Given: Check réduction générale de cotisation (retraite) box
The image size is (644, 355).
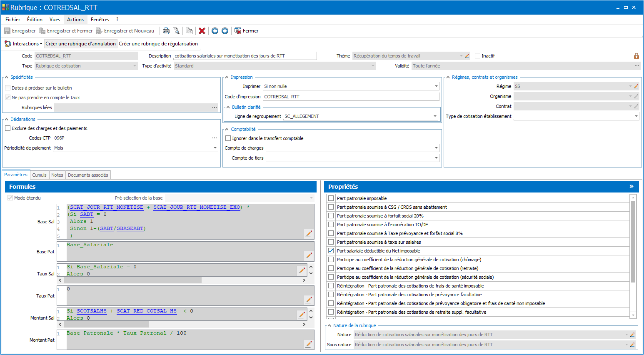Looking at the screenshot, I should click(x=331, y=268).
